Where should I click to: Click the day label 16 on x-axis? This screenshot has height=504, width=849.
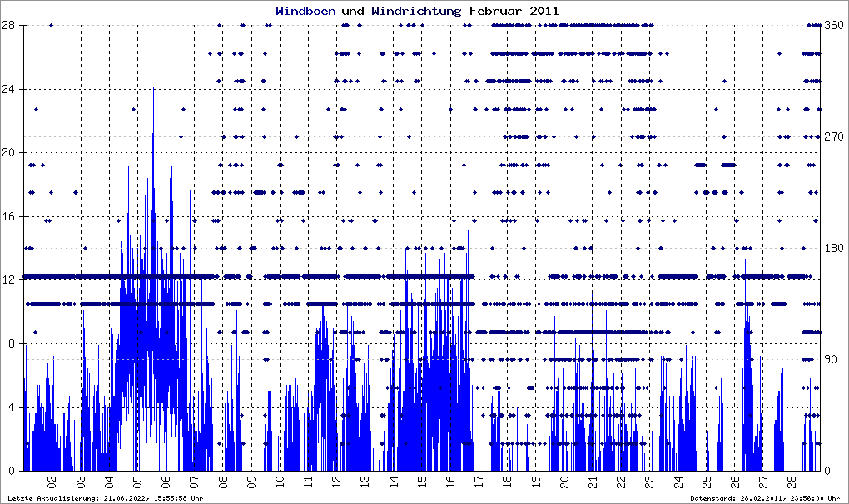450,482
